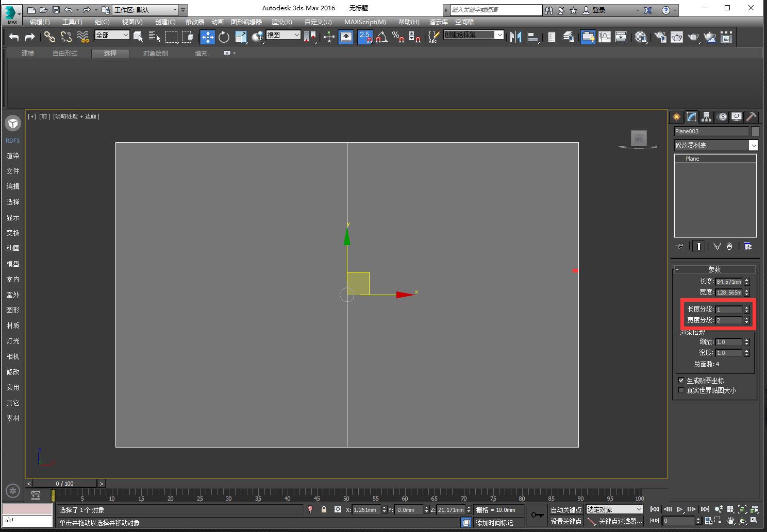Image resolution: width=767 pixels, height=532 pixels.
Task: Click the Align tool icon
Action: (532, 37)
